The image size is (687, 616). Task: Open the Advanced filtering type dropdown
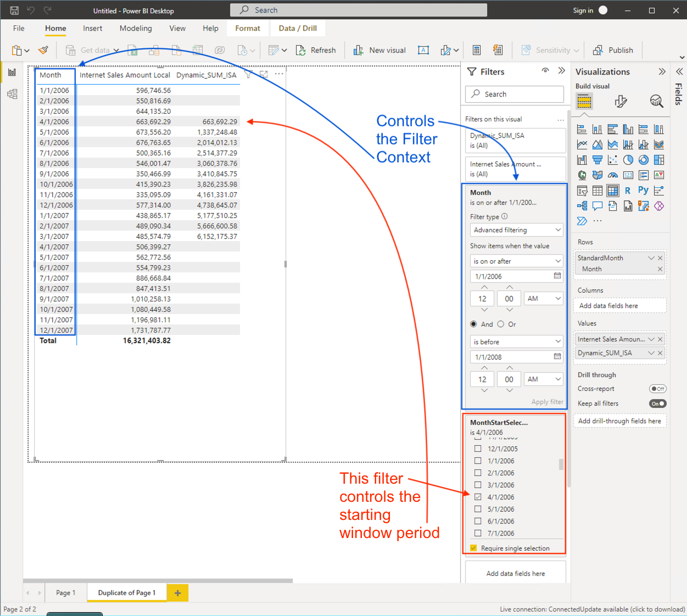516,230
